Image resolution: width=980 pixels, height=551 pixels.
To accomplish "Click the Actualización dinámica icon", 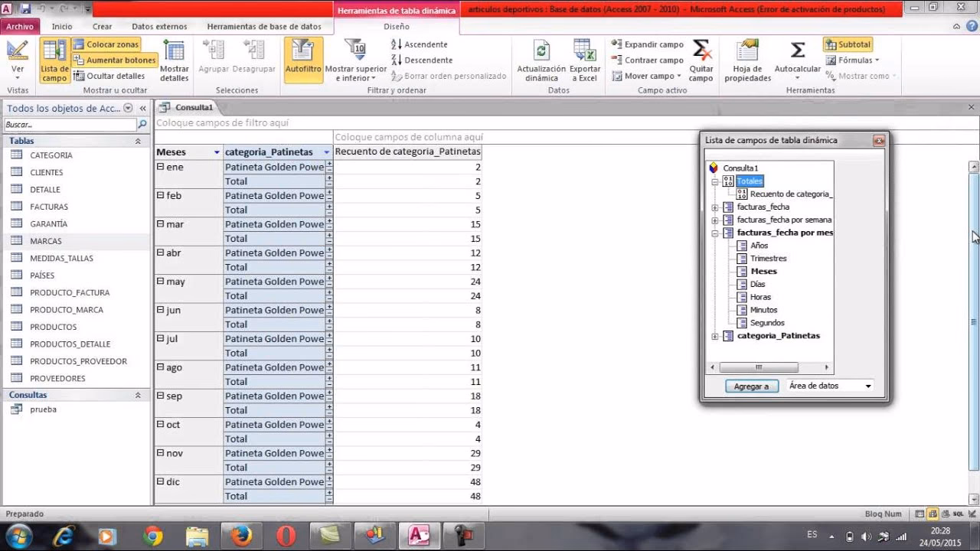I will [x=541, y=52].
